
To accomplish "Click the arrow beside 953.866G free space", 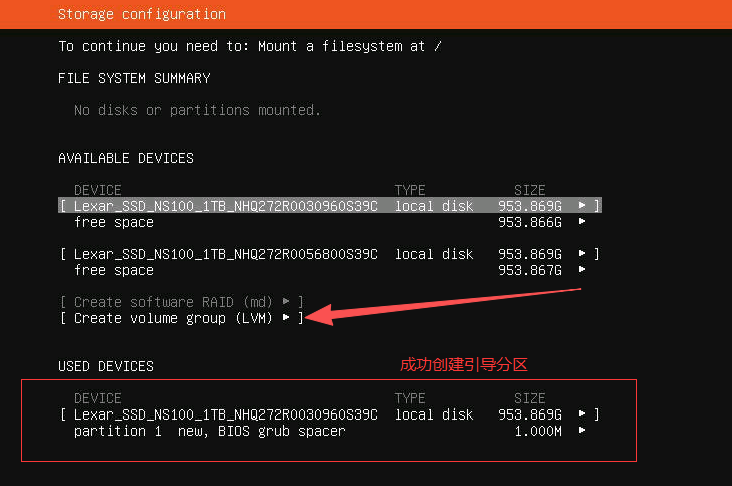I will [x=582, y=222].
